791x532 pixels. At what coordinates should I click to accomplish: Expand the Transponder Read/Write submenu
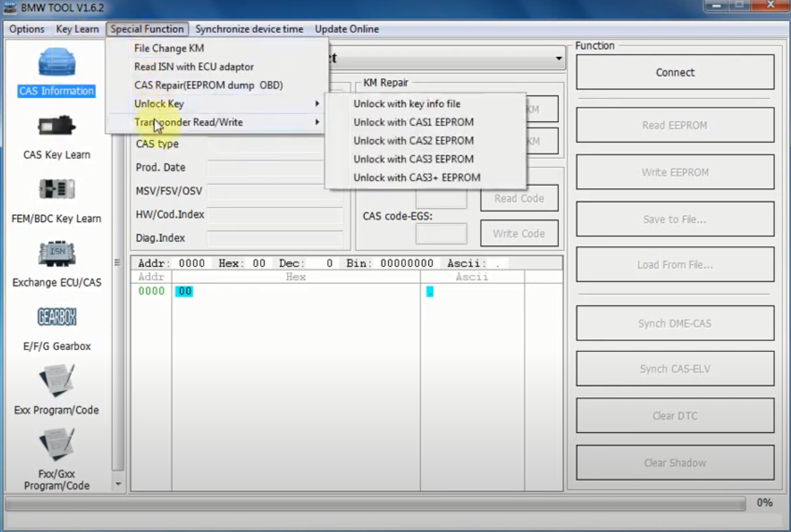pos(217,122)
